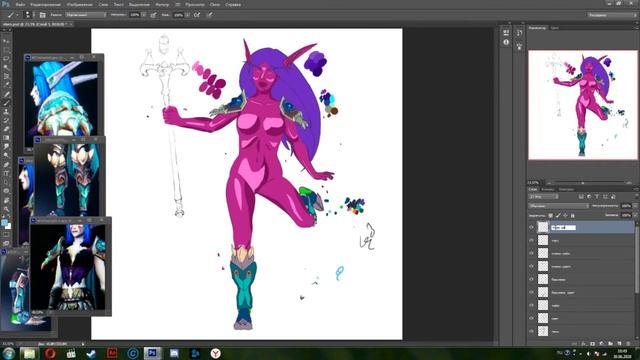
Task: Toggle lock all padlock in Layers panel
Action: tap(572, 215)
